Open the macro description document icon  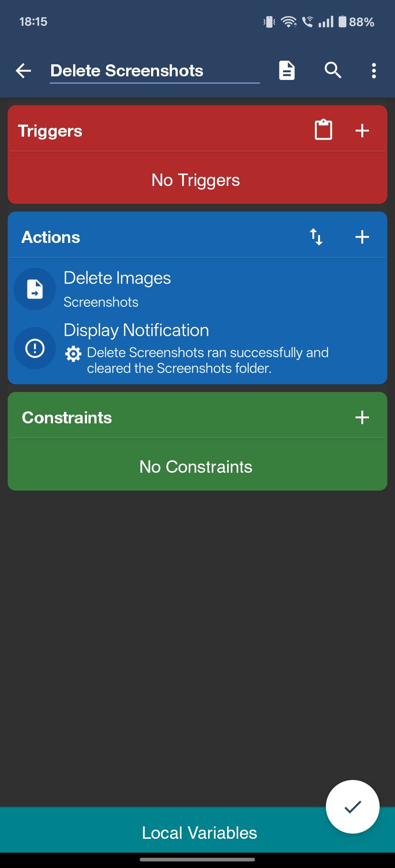coord(287,71)
